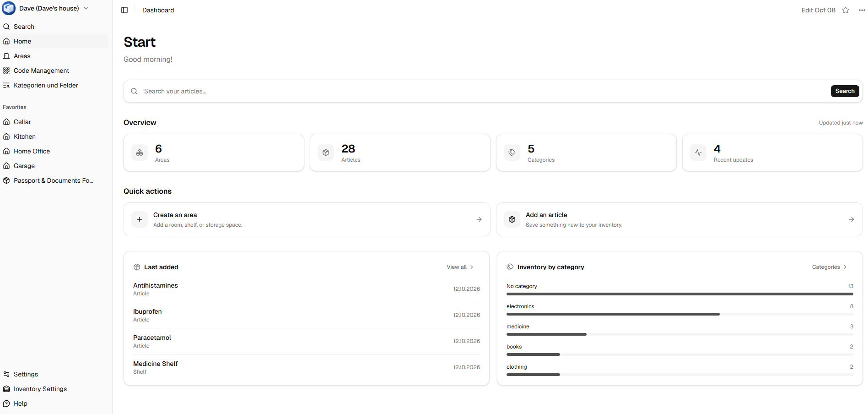Click the Help question mark icon

[x=6, y=403]
